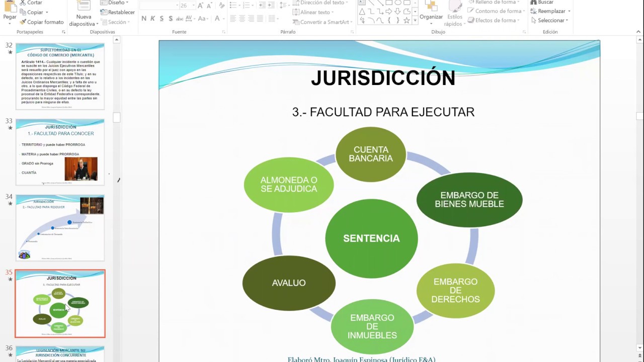
Task: Click the Pegar clipboard icon
Action: (x=10, y=6)
